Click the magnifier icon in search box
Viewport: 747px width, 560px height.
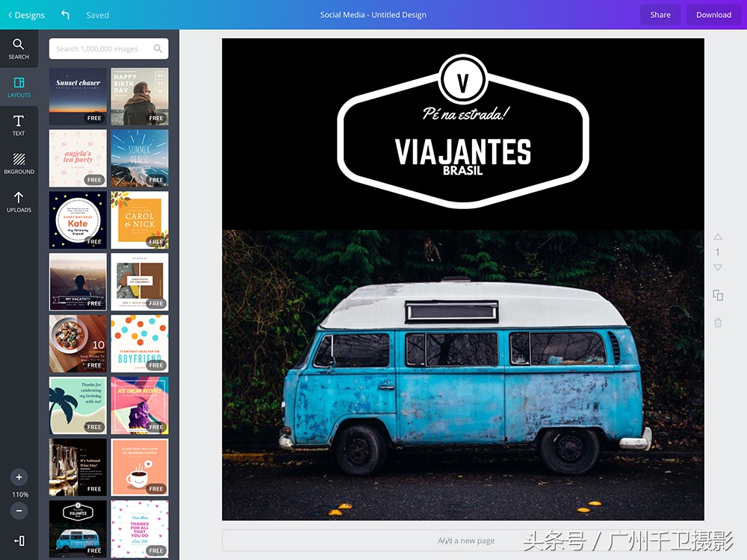(x=158, y=49)
